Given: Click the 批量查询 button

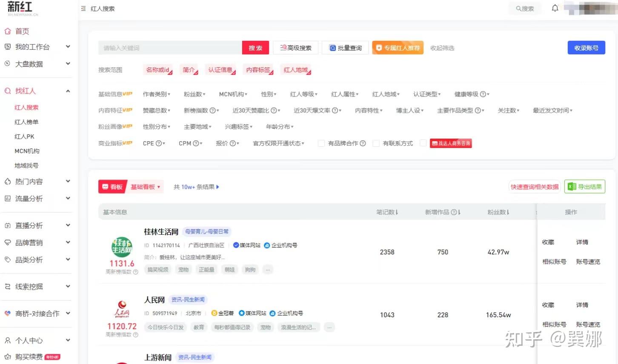Looking at the screenshot, I should (345, 48).
